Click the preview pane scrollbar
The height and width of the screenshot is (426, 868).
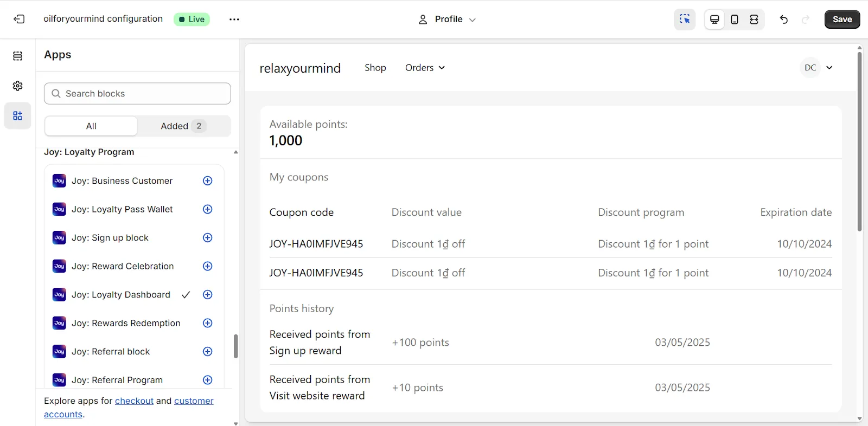point(859,141)
